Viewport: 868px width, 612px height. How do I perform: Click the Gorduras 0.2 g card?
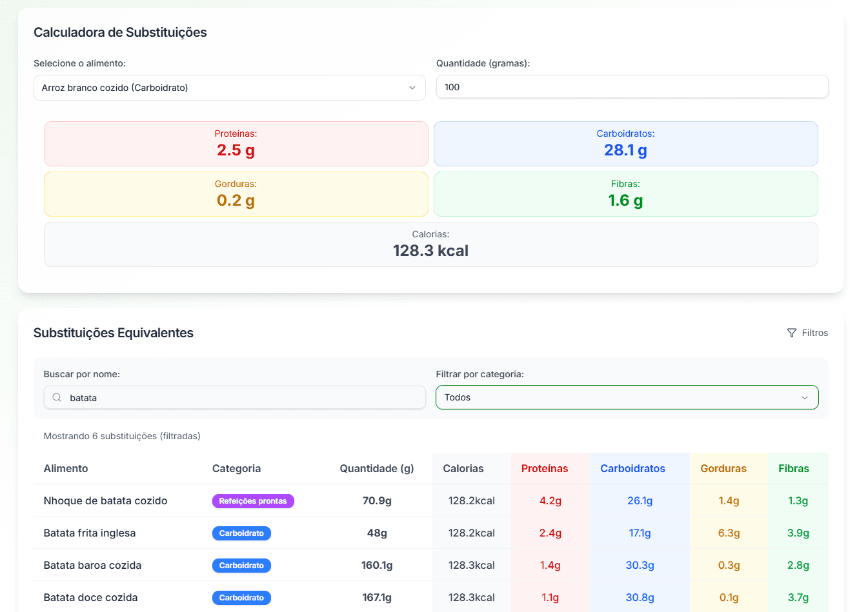tap(236, 194)
